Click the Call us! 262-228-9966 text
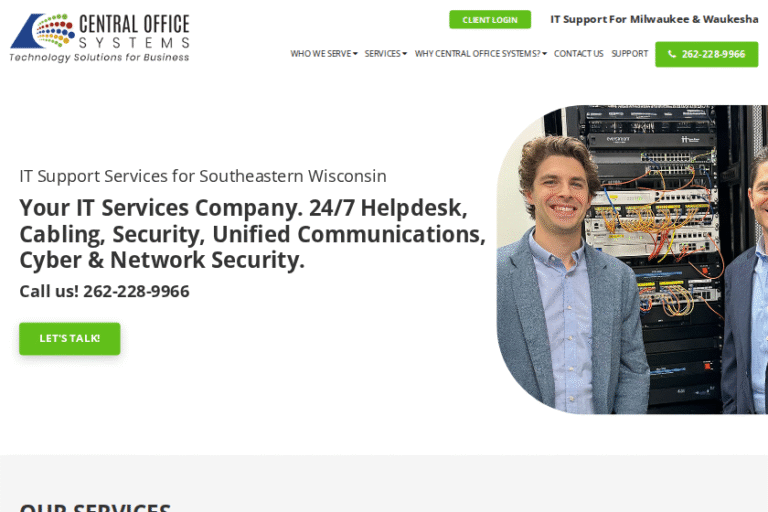This screenshot has height=512, width=768. [x=104, y=291]
